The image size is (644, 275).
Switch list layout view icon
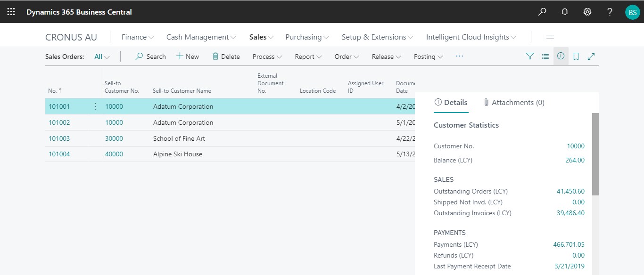pos(545,57)
